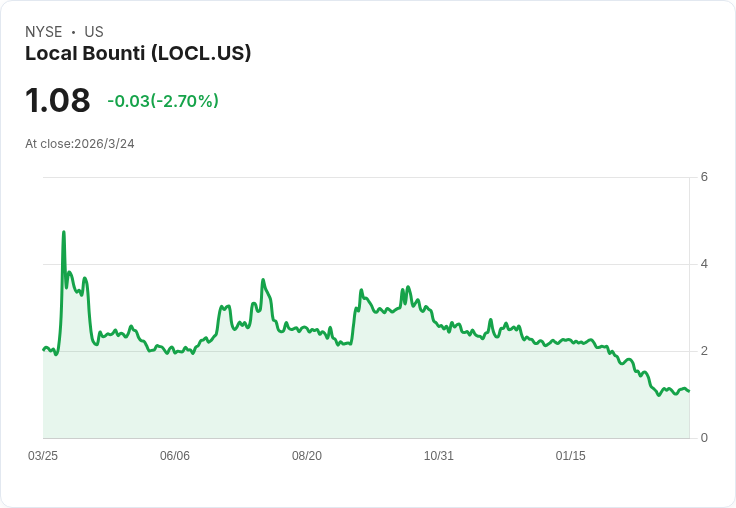Click the y-axis value 4
736x508 pixels.
click(x=705, y=264)
